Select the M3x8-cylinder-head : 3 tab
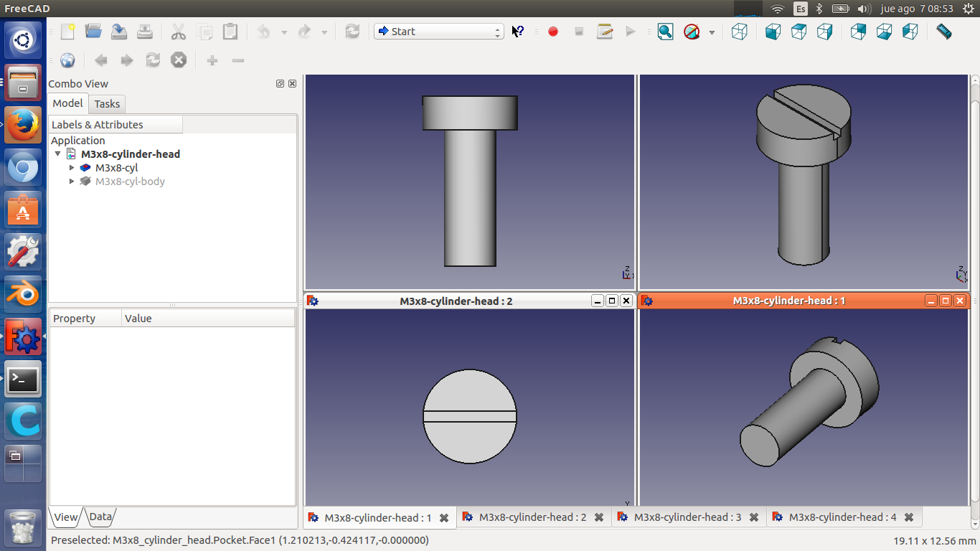 point(687,517)
